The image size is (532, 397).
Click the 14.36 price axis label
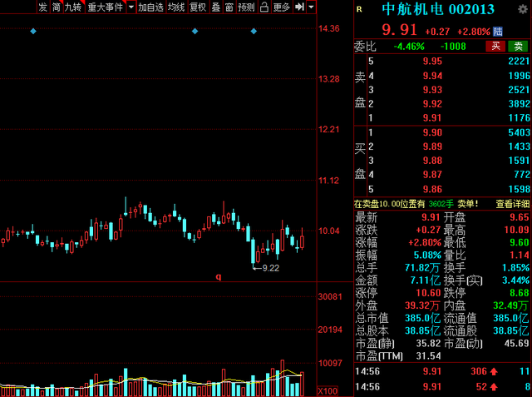[329, 28]
